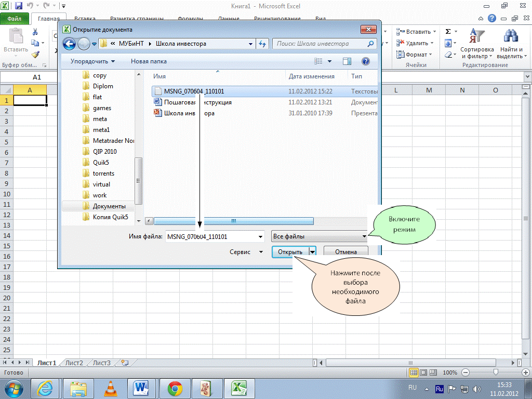Click the Name Box showing A1

pyautogui.click(x=29, y=77)
